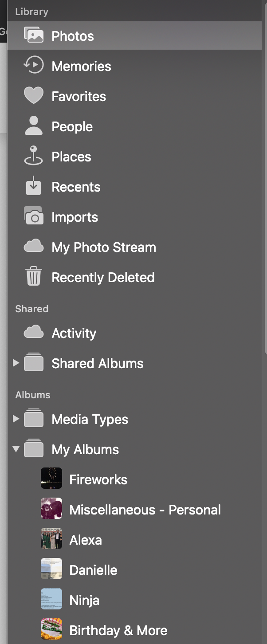267x644 pixels.
Task: Select Photos in the Library section
Action: 73,36
